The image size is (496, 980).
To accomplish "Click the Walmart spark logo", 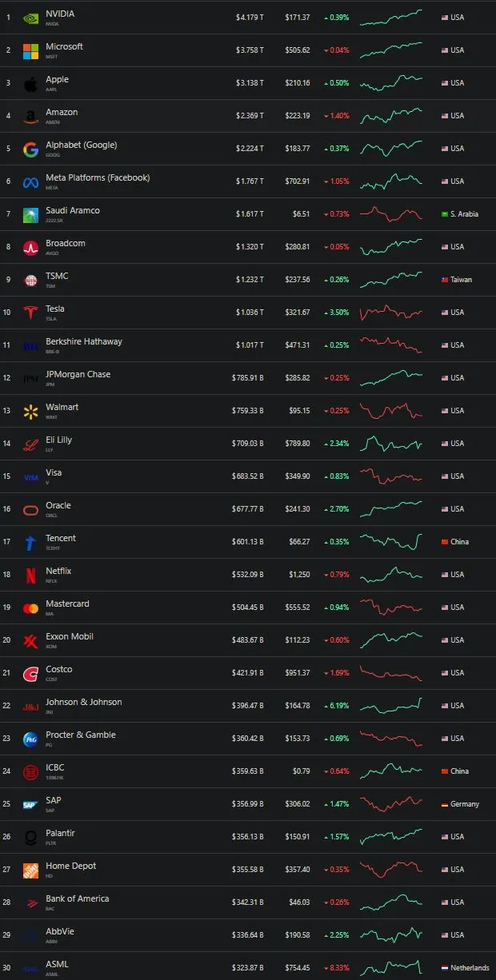I will (30, 411).
